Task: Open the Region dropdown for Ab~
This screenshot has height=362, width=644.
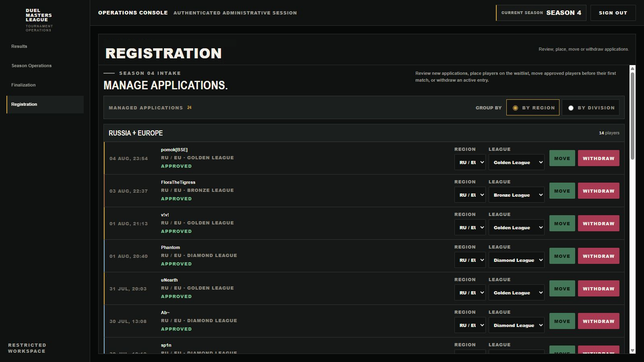Action: pyautogui.click(x=470, y=325)
